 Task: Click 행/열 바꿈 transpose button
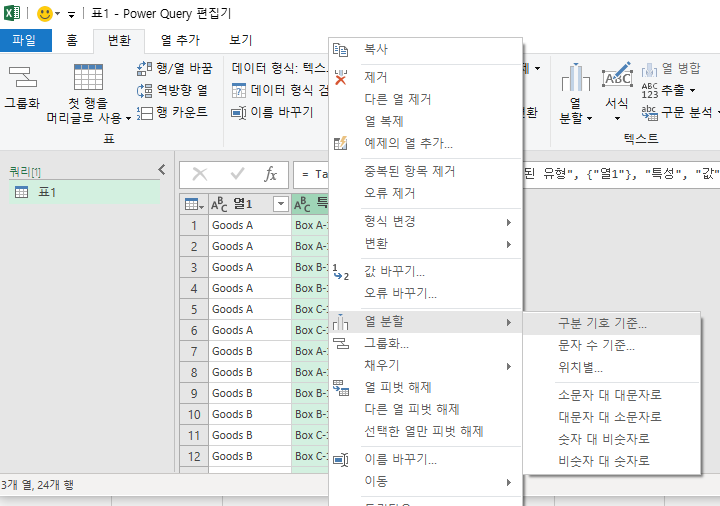click(x=174, y=68)
